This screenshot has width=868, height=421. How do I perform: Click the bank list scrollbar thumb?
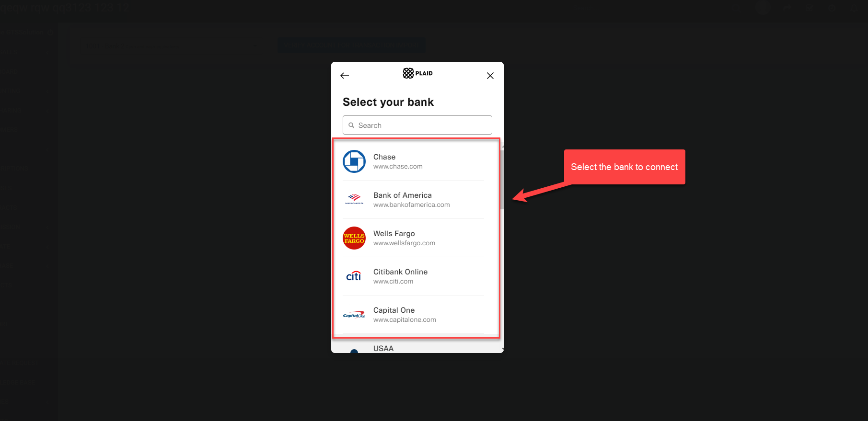point(502,180)
